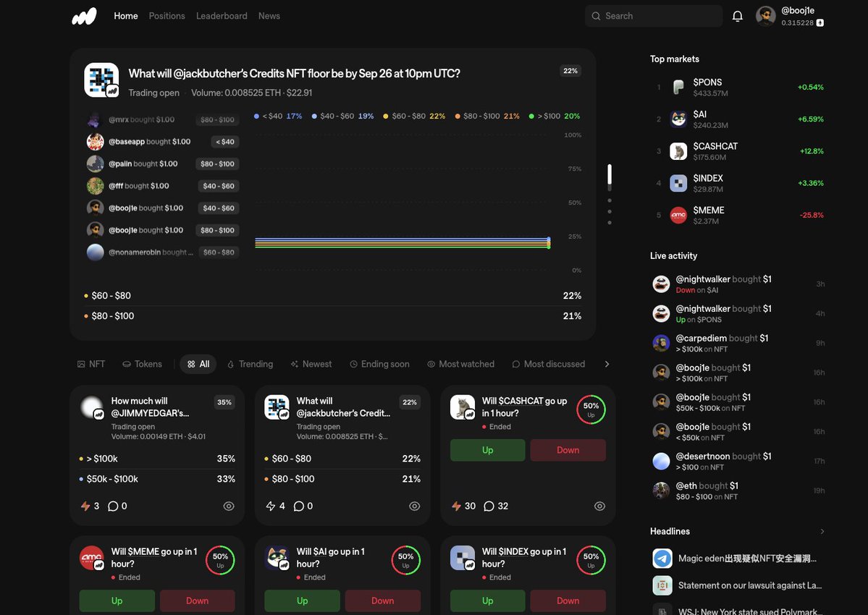The height and width of the screenshot is (615, 868).
Task: Open the notifications bell
Action: click(x=738, y=16)
